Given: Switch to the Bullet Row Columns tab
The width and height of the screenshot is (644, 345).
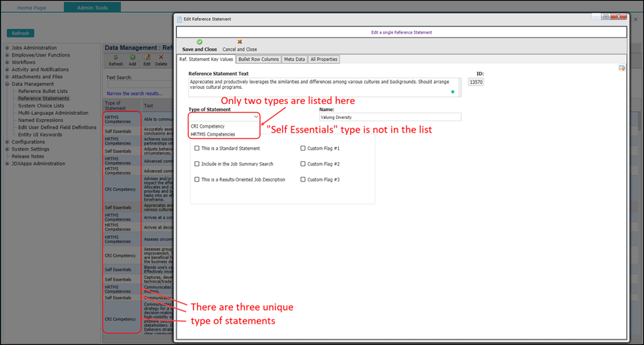Looking at the screenshot, I should [x=259, y=60].
